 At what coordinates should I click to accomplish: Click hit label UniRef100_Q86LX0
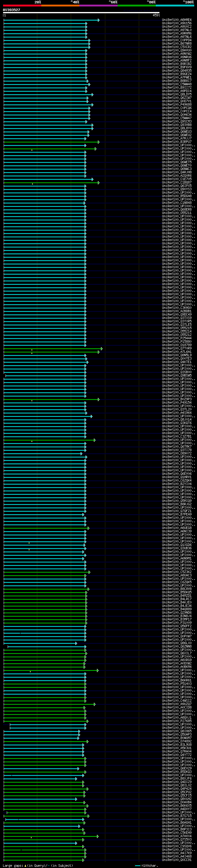(176, 643)
